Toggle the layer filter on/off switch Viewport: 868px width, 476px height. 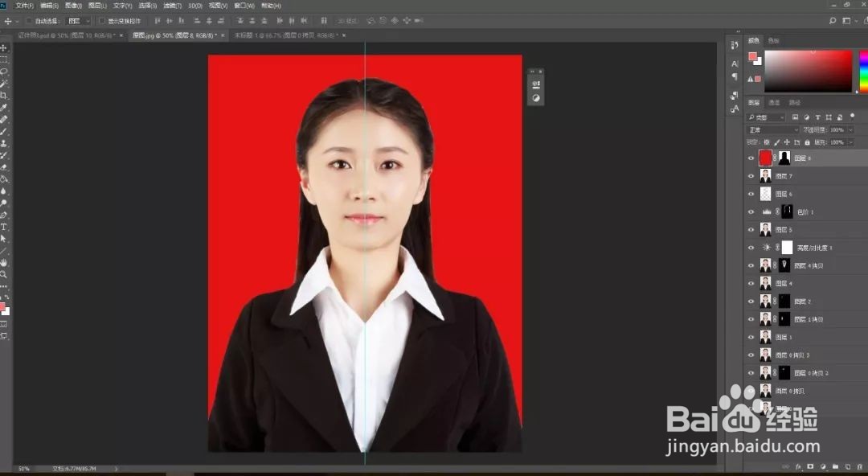pos(853,116)
